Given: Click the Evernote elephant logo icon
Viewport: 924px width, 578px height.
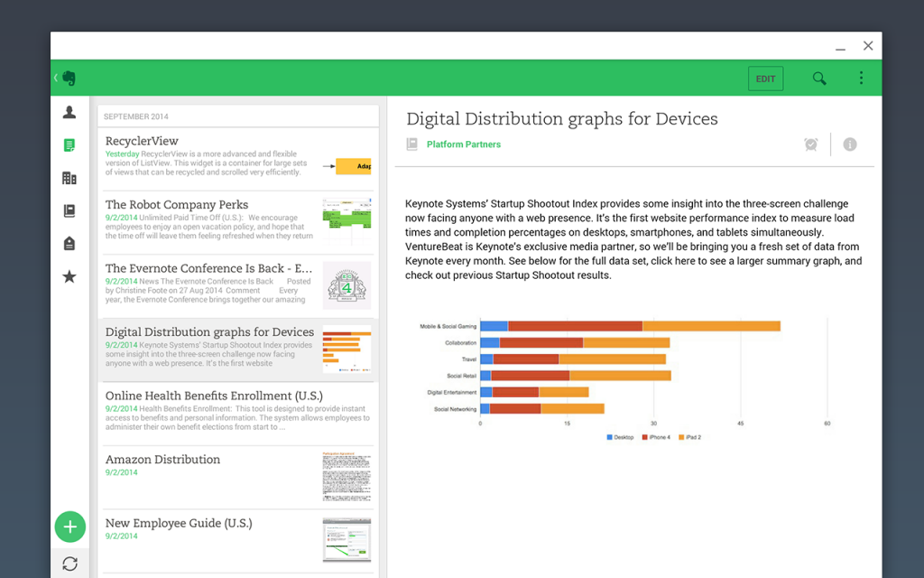Looking at the screenshot, I should (69, 79).
